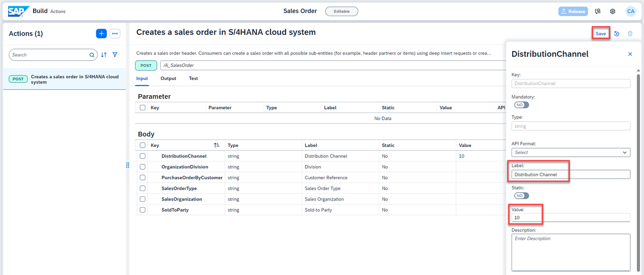
Task: Click the search magnifier icon in the Actions panel
Action: [x=92, y=55]
